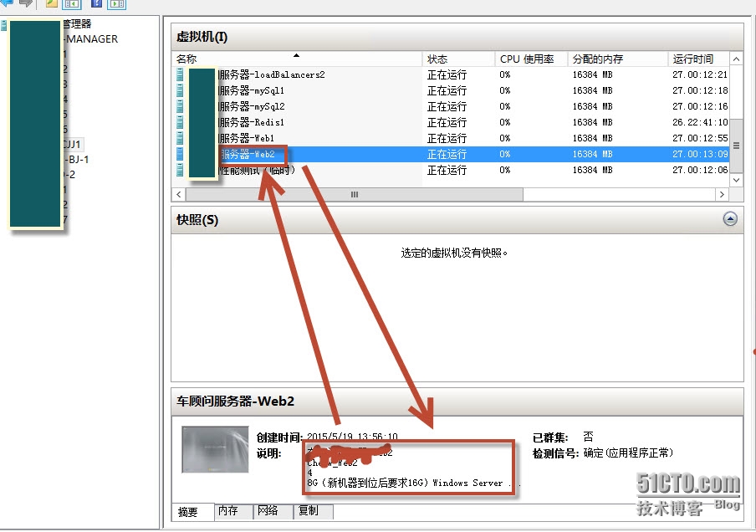This screenshot has height=532, width=756.
Task: Sort the VM list by 运行时间 column
Action: click(x=698, y=59)
